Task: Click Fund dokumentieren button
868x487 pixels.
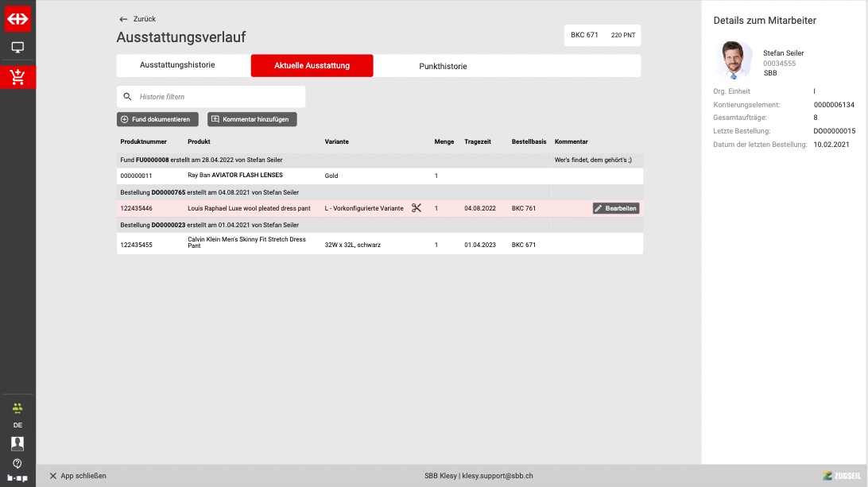Action: point(157,119)
